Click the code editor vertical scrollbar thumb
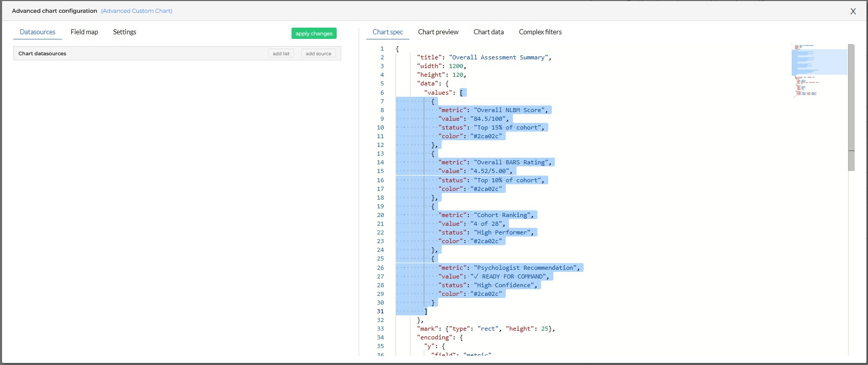 [851, 108]
